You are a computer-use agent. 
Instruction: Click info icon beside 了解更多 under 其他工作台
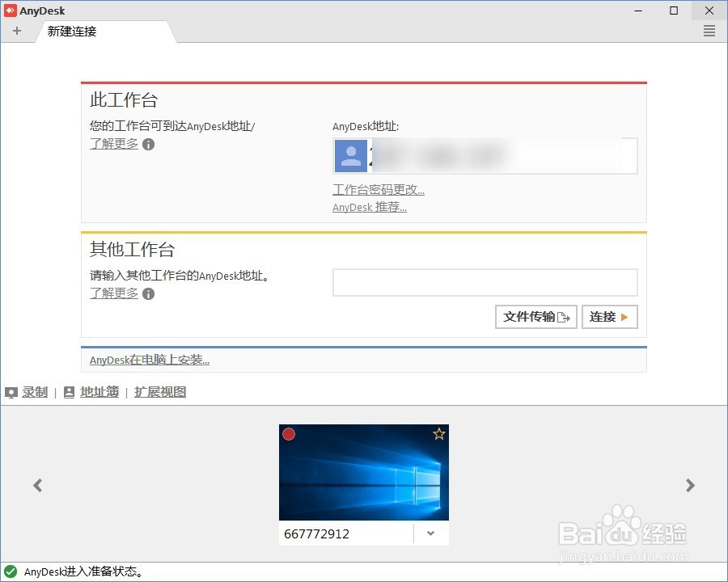click(148, 293)
